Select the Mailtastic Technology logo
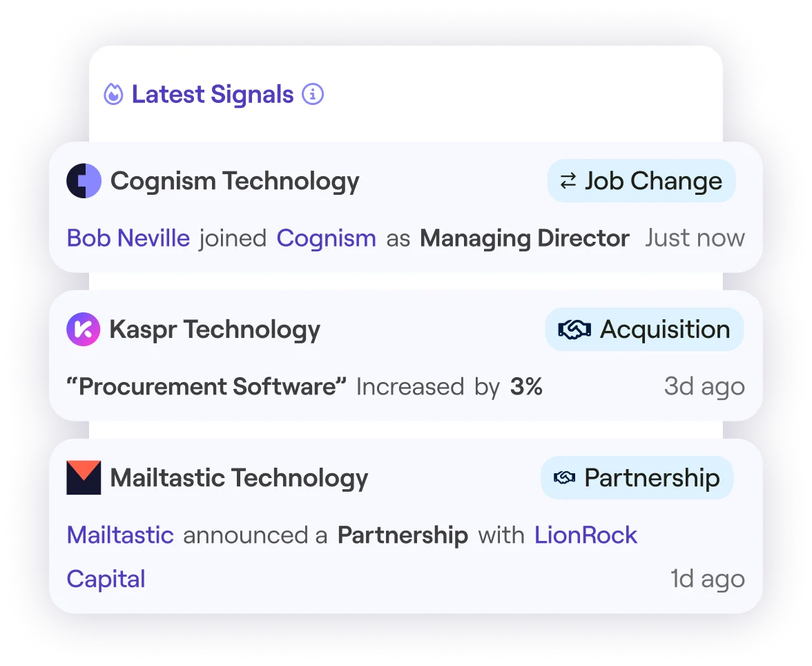The height and width of the screenshot is (666, 812). (84, 477)
